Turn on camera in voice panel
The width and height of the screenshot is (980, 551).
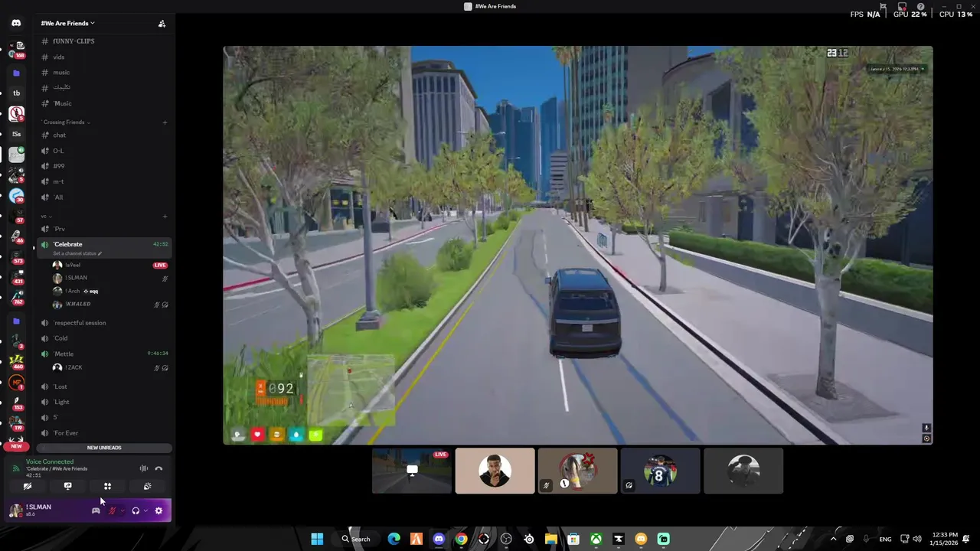pyautogui.click(x=28, y=486)
